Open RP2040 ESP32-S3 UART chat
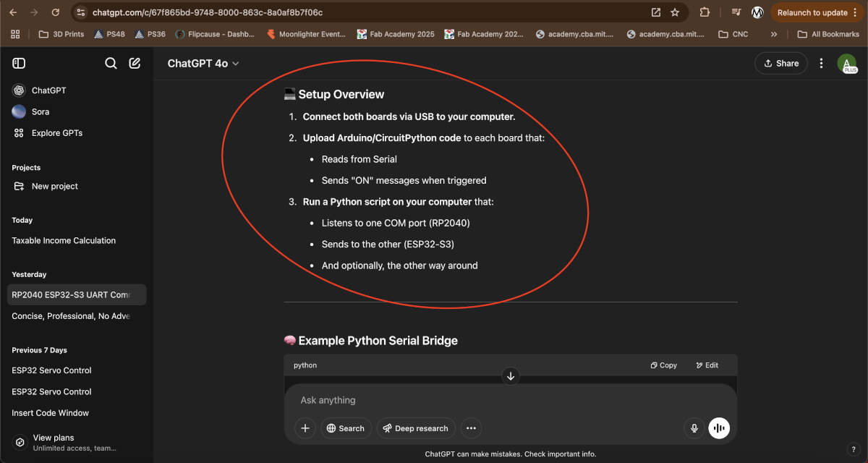This screenshot has width=868, height=463. (77, 294)
